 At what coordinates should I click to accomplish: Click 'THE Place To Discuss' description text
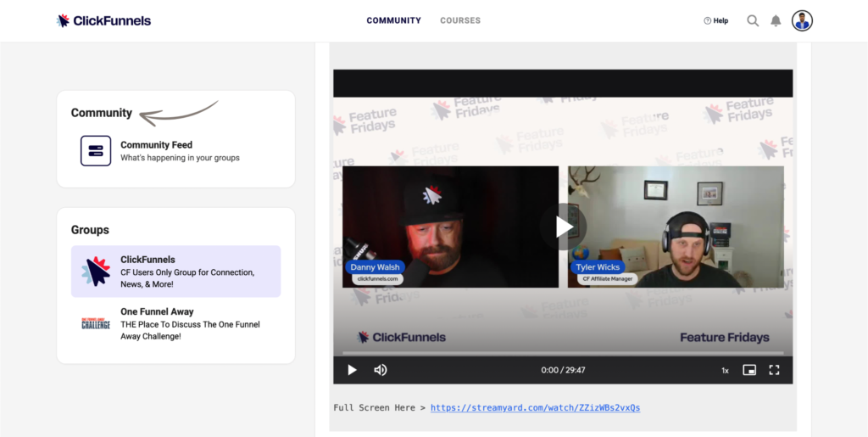(x=191, y=330)
